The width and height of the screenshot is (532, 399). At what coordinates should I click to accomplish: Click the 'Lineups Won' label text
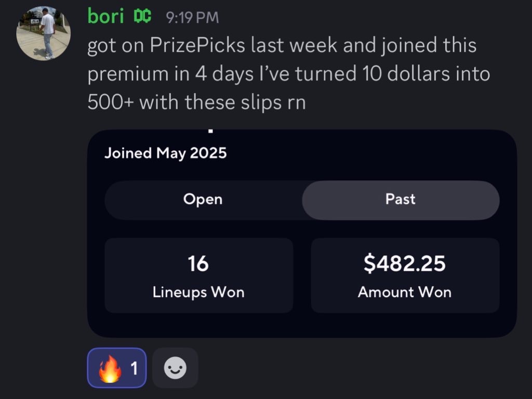point(198,292)
